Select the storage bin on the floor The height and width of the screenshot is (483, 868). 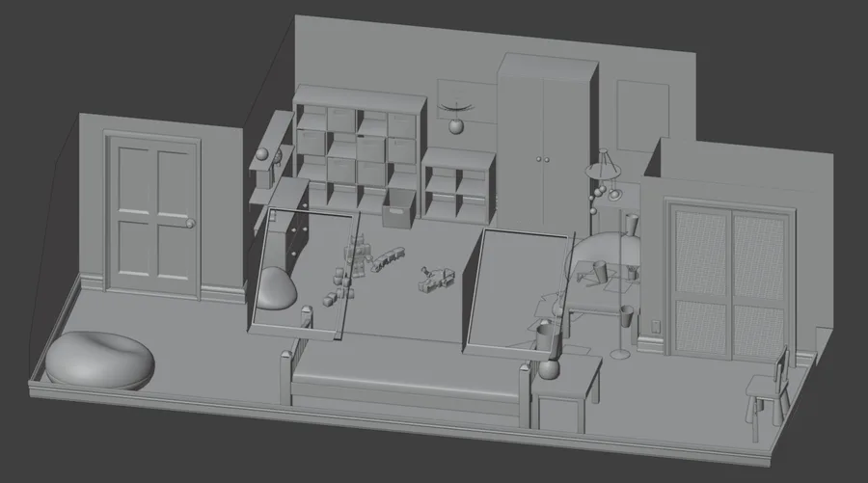pyautogui.click(x=397, y=209)
